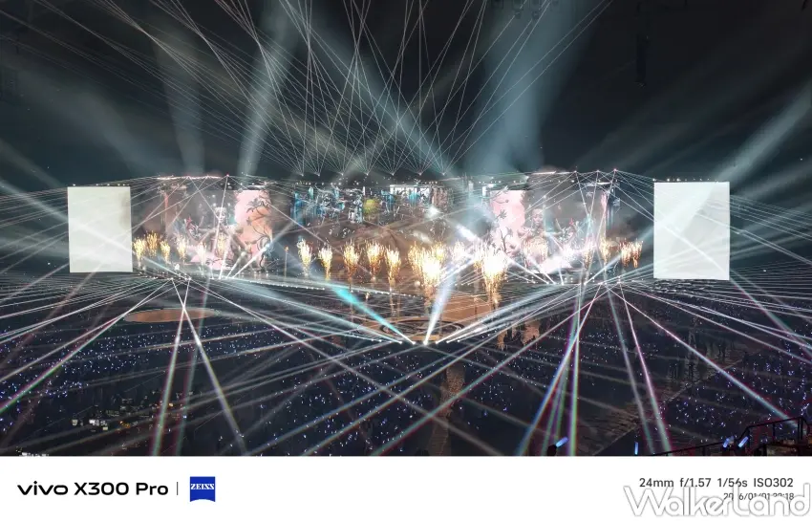812x521 pixels.
Task: Click the 24mm focal length label
Action: (656, 483)
